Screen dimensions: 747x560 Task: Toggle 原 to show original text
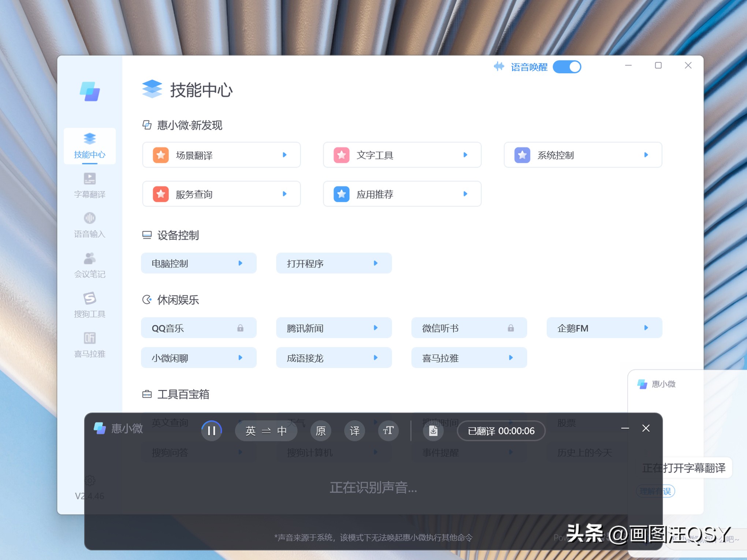(320, 431)
